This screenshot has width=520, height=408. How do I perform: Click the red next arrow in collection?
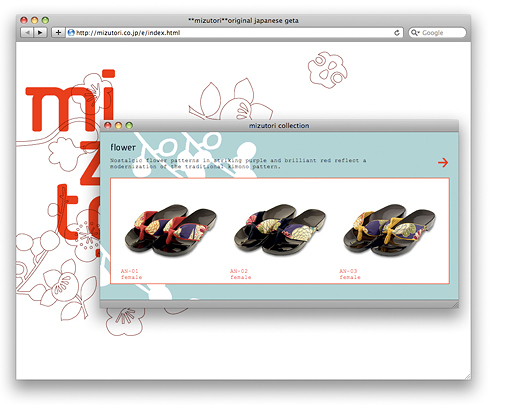[443, 163]
